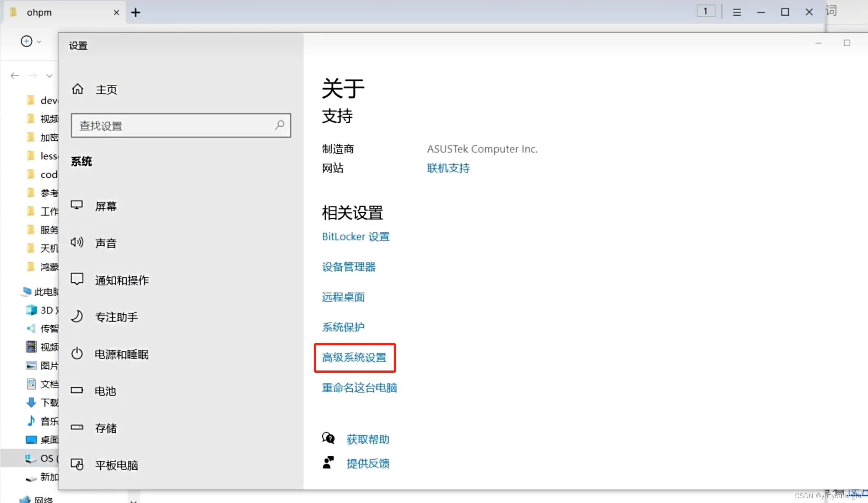The height and width of the screenshot is (503, 868).
Task: Select the 鸿蒙 folder in Explorer sidebar
Action: point(42,267)
